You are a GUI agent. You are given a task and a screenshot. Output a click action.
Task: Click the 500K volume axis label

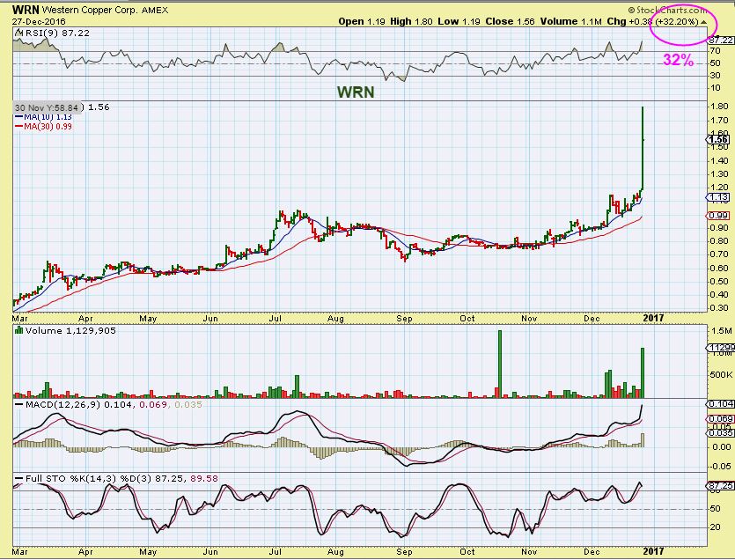[722, 374]
